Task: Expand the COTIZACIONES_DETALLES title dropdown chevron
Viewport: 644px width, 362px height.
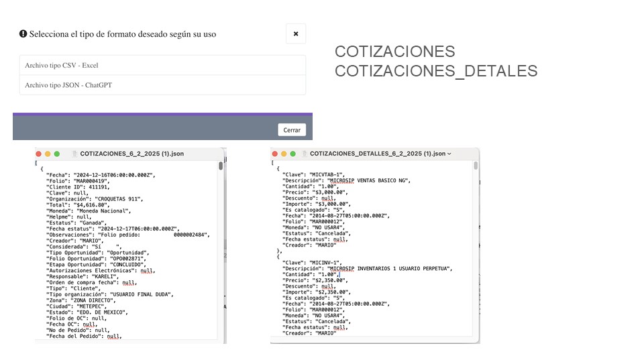Action: point(449,154)
